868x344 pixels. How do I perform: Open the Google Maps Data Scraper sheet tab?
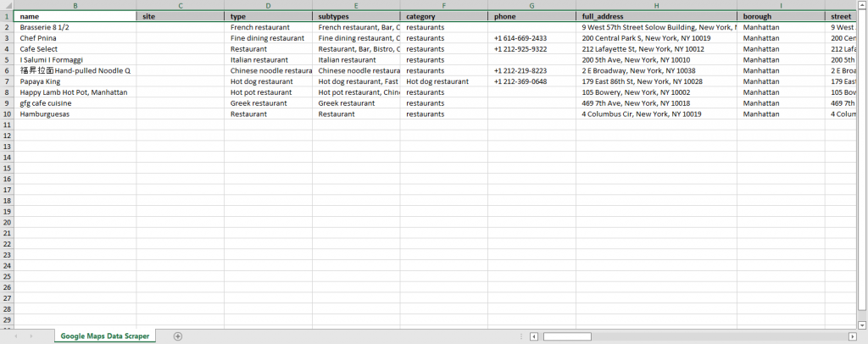click(x=105, y=336)
